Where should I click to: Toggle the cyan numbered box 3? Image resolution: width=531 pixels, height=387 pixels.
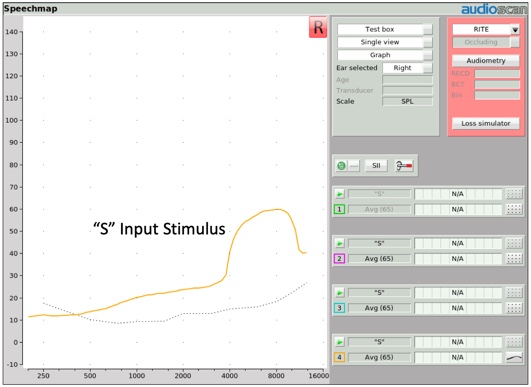point(339,308)
